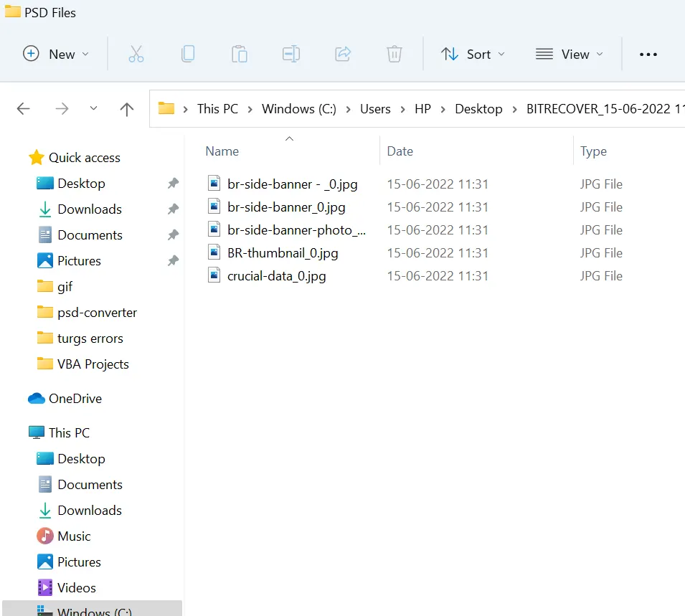685x616 pixels.
Task: Go up one folder level arrow
Action: [127, 109]
